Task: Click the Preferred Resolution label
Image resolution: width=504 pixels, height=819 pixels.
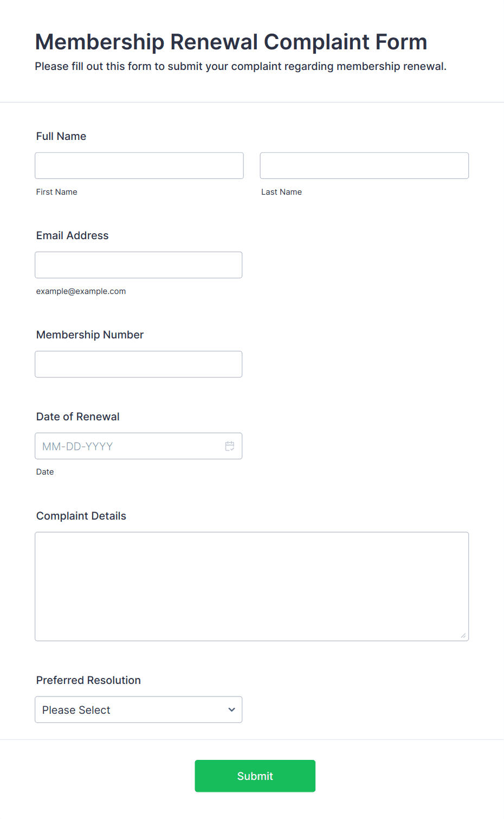Action: pyautogui.click(x=88, y=680)
